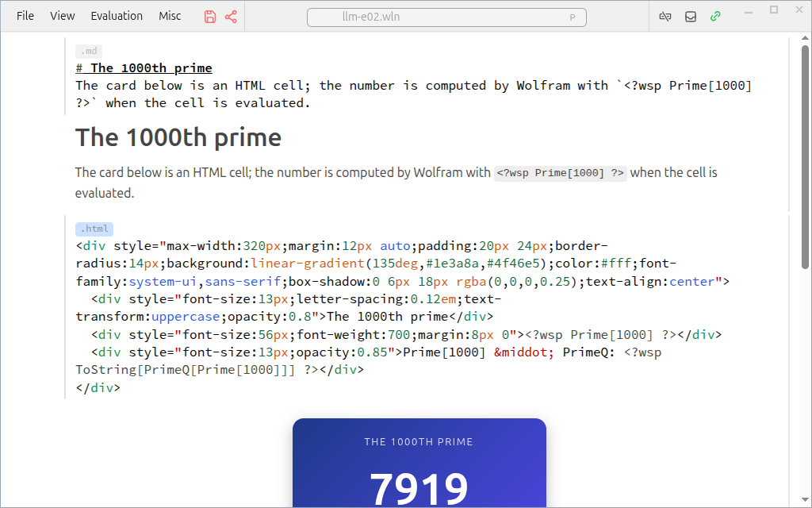The width and height of the screenshot is (812, 508).
Task: Save the notebook with the floppy icon
Action: pyautogui.click(x=209, y=17)
